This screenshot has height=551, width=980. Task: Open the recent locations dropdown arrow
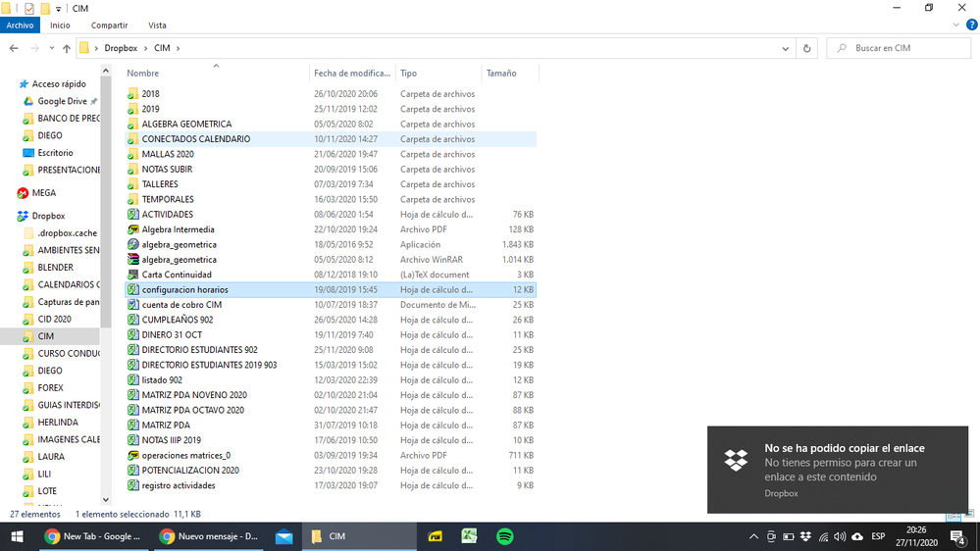[x=51, y=48]
